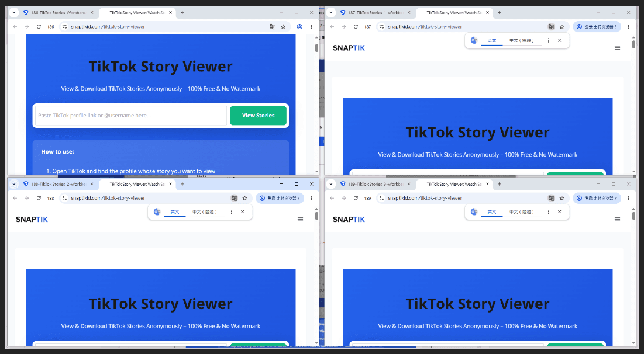This screenshot has width=644, height=354.
Task: Open Chrome three-dot menu in window 186
Action: (311, 27)
